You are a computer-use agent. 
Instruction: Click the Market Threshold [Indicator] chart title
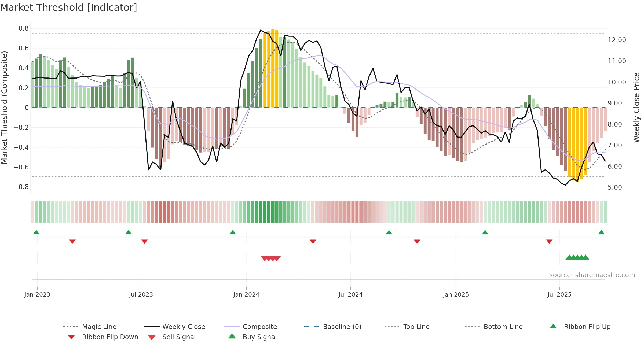pyautogui.click(x=69, y=8)
